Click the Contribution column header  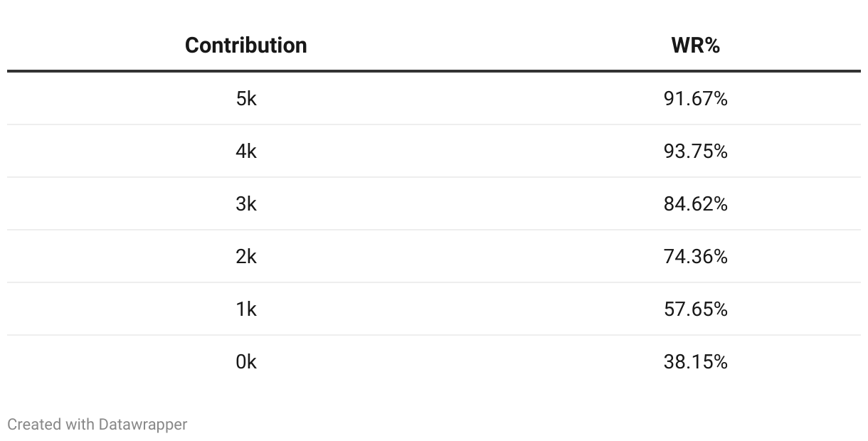[x=245, y=46]
